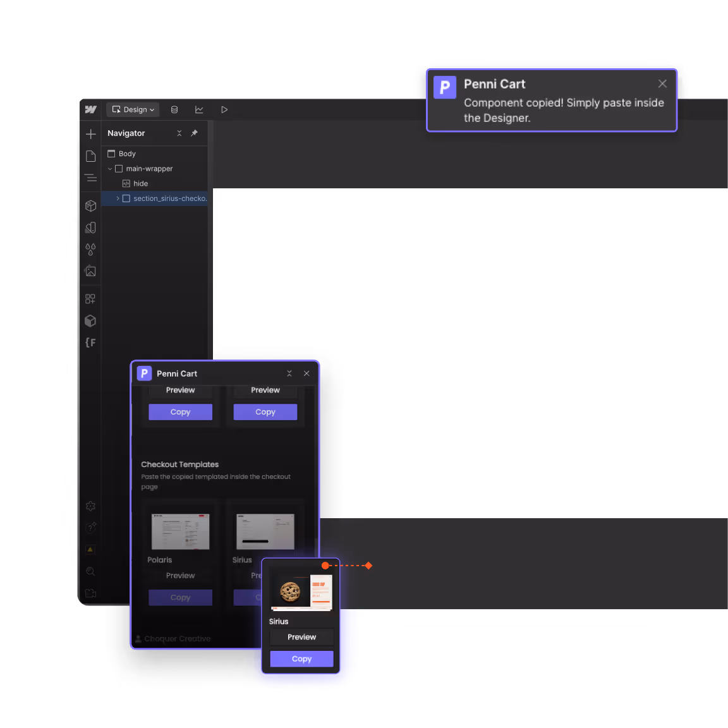
Task: Open the help question mark icon
Action: point(90,528)
